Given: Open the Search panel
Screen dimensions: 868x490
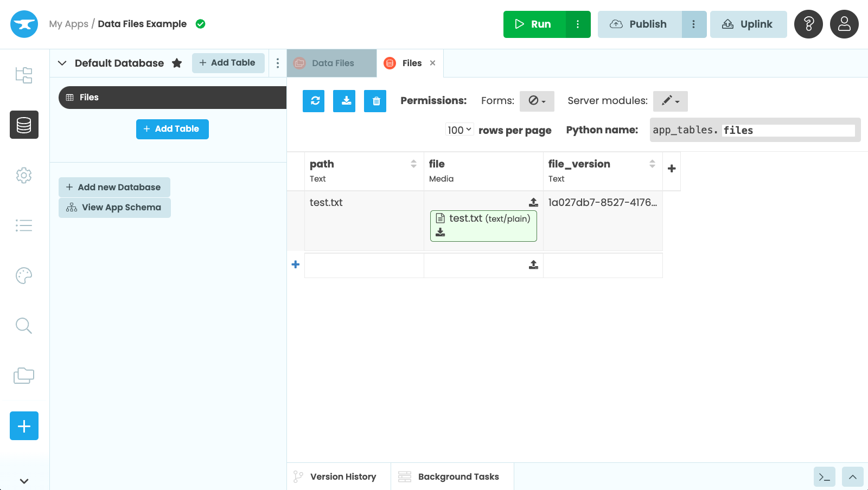Looking at the screenshot, I should [23, 325].
